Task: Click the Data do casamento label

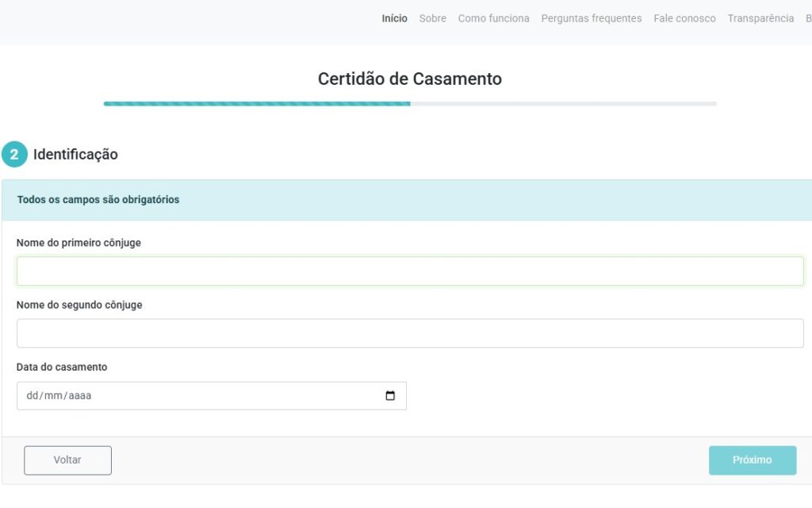Action: 62,368
